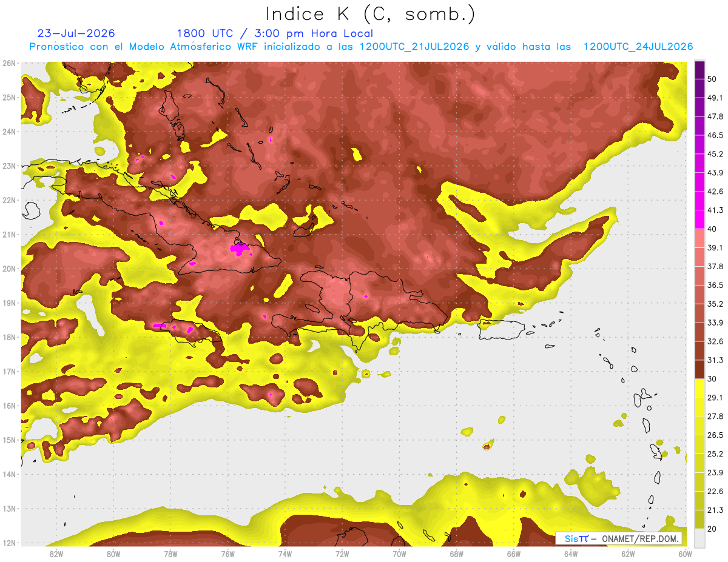Click the color bar value "31.3"
The image size is (728, 562).
(715, 360)
